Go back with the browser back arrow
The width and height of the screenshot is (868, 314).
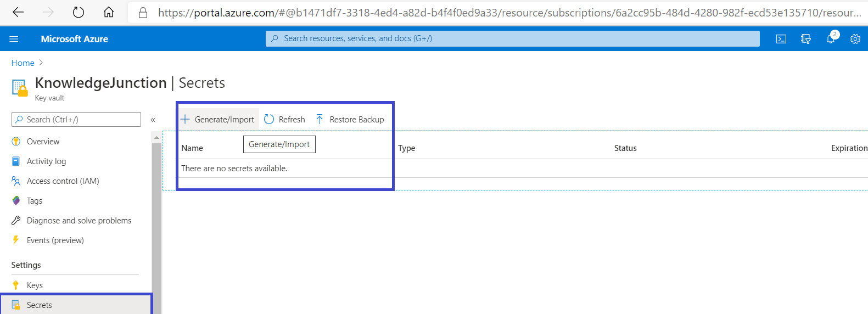point(18,12)
